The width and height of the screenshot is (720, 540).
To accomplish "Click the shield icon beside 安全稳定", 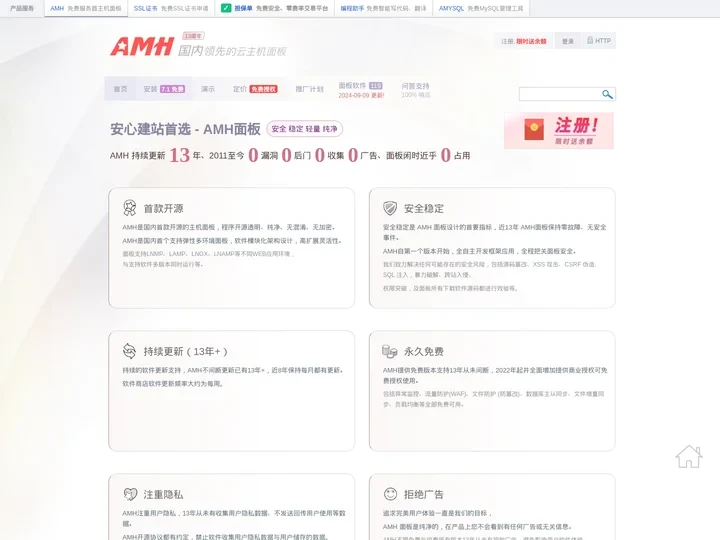I will [390, 208].
